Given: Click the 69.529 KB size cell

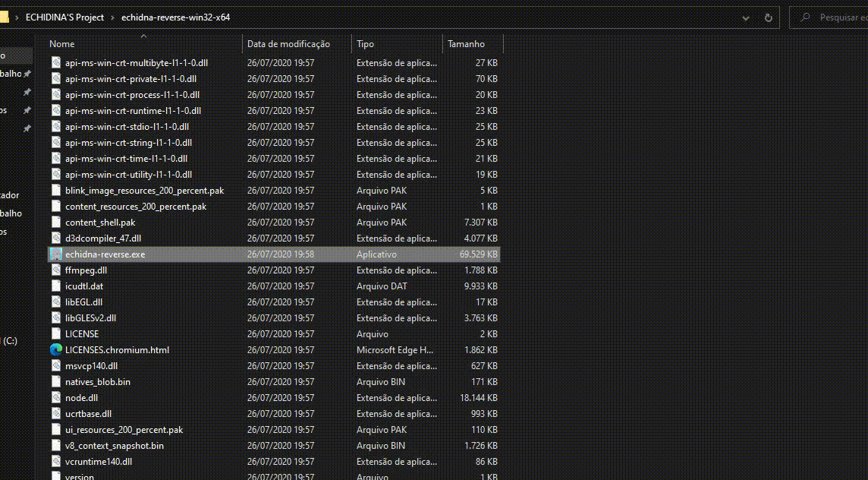Looking at the screenshot, I should [x=478, y=254].
